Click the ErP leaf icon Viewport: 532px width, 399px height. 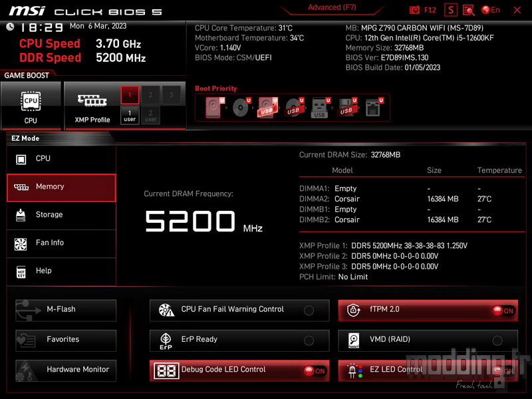pos(166,340)
